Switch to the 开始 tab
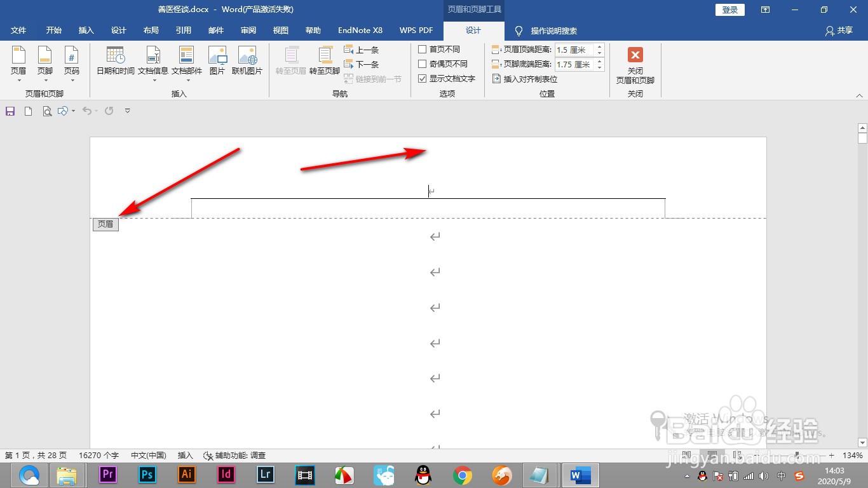The height and width of the screenshot is (488, 868). click(x=54, y=30)
